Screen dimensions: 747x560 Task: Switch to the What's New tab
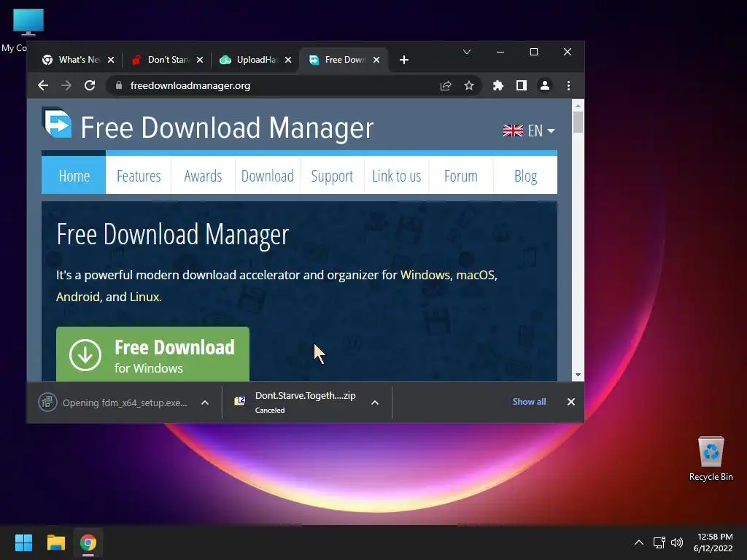coord(71,60)
